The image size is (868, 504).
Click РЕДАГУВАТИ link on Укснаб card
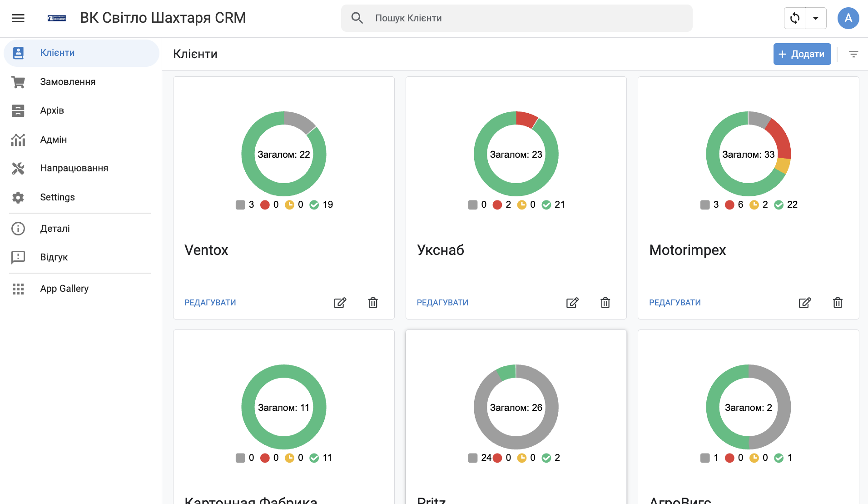[442, 303]
